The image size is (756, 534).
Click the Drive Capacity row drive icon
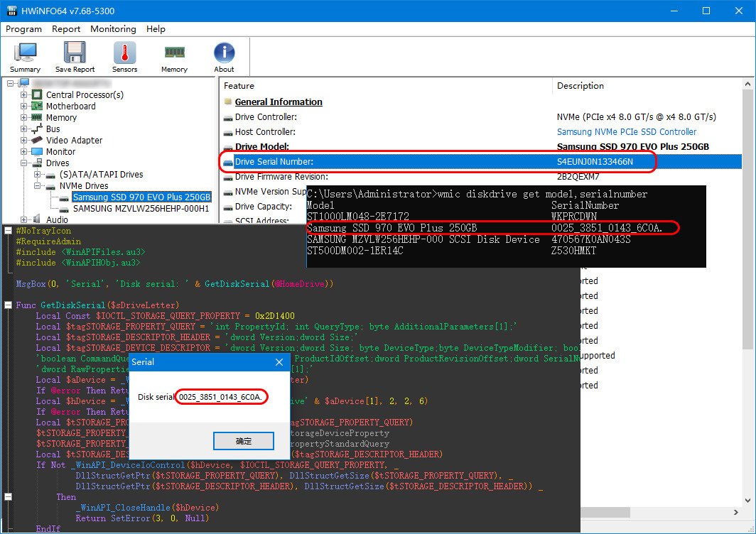tap(228, 207)
